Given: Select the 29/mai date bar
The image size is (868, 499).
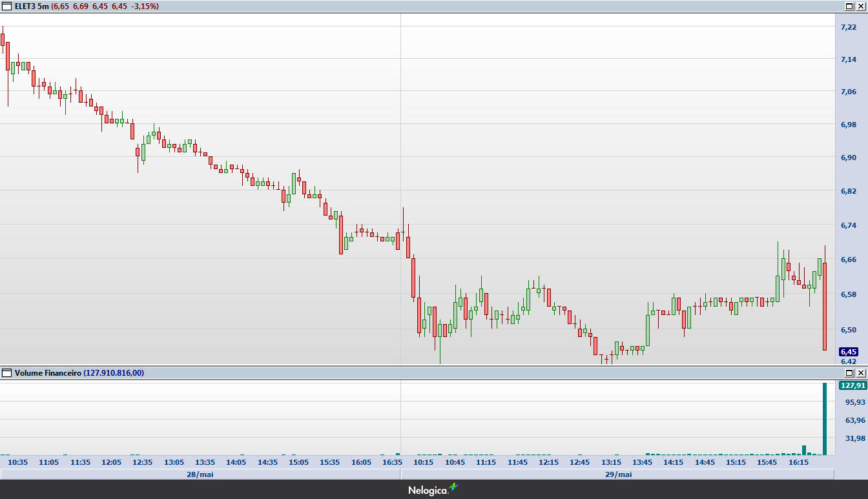Looking at the screenshot, I should point(617,474).
